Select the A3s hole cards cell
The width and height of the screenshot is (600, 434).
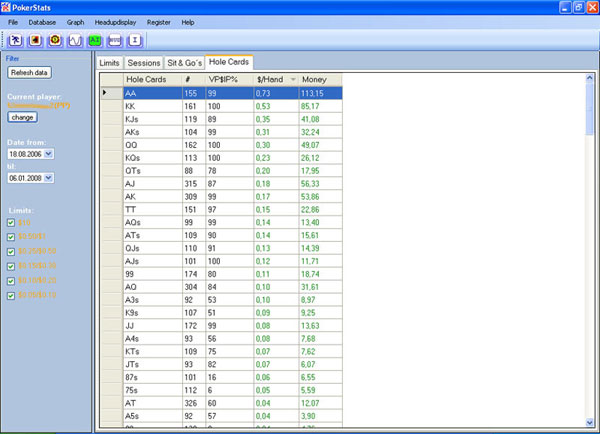pos(153,300)
